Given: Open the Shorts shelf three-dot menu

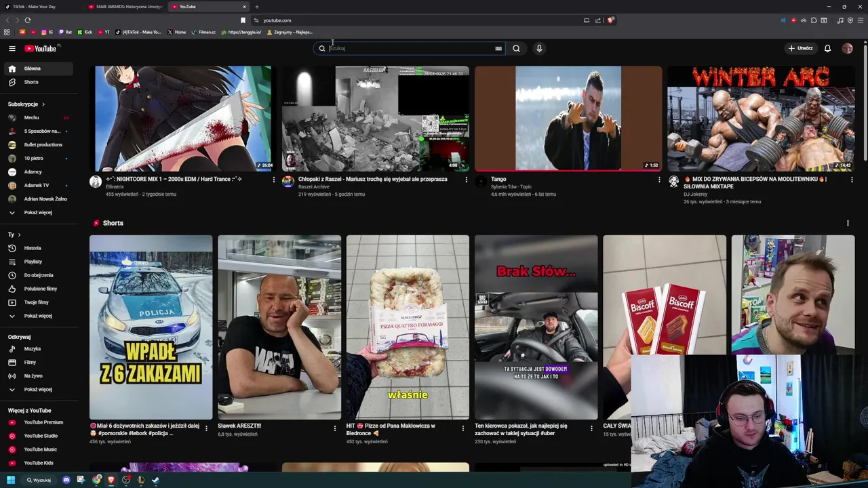Looking at the screenshot, I should pos(848,223).
